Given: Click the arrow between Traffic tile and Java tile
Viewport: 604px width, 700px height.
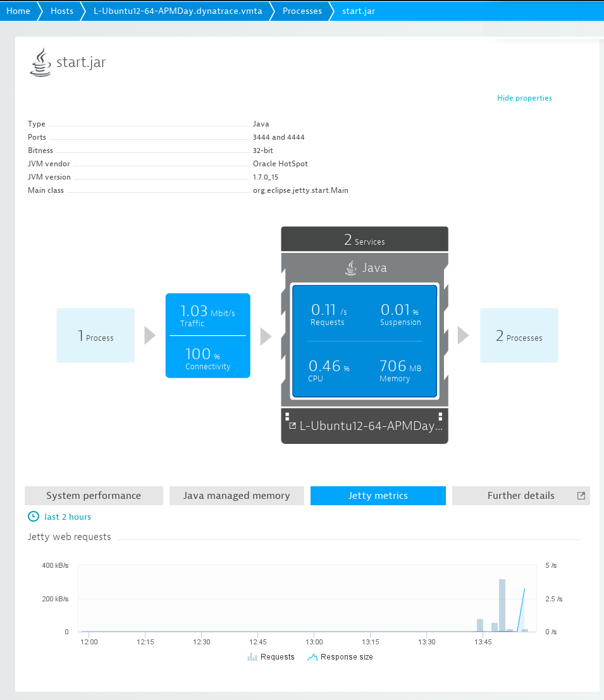Looking at the screenshot, I should pyautogui.click(x=266, y=336).
